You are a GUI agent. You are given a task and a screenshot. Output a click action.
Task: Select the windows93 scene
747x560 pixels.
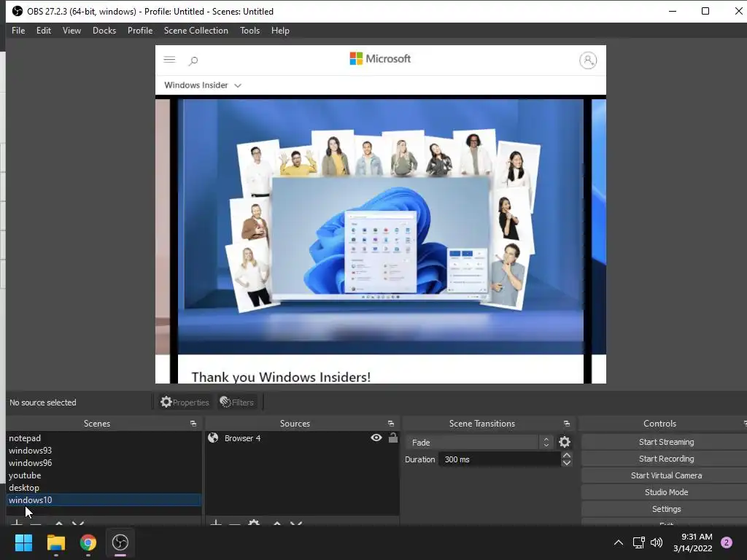[x=104, y=451]
